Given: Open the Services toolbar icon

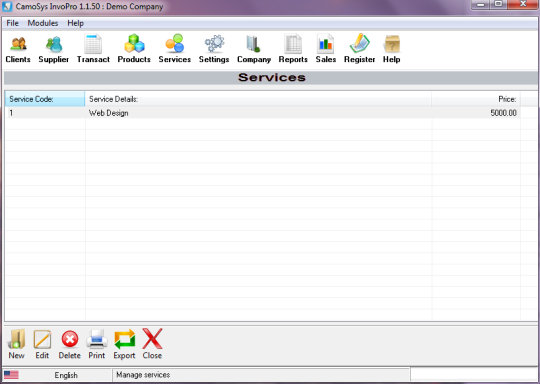Looking at the screenshot, I should (175, 49).
